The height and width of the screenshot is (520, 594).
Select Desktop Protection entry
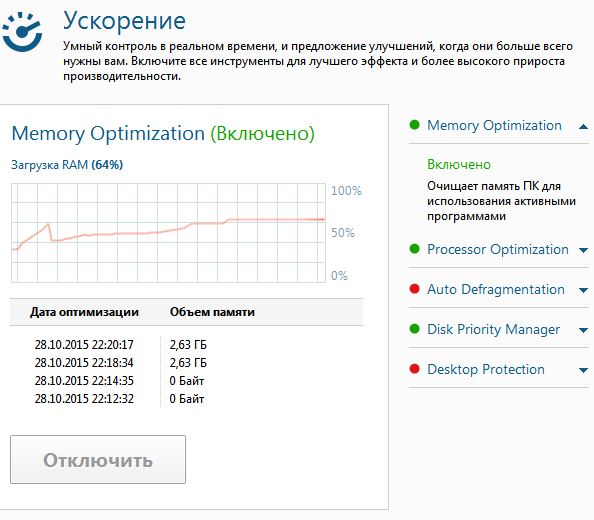point(486,369)
